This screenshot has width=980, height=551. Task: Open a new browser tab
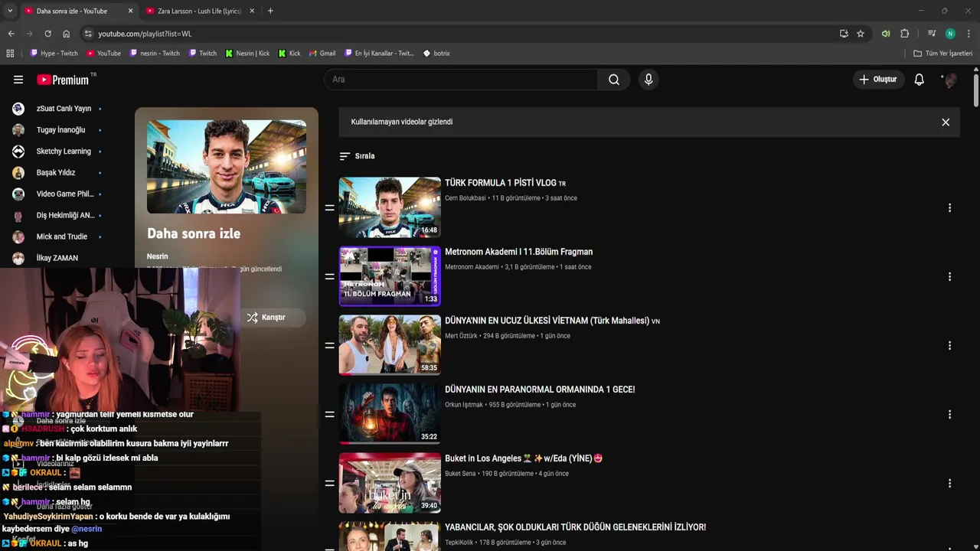click(270, 11)
